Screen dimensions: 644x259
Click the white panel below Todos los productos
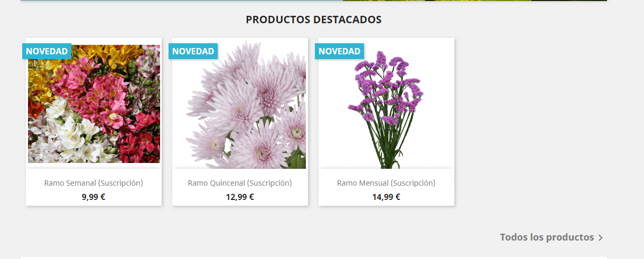coord(314,258)
